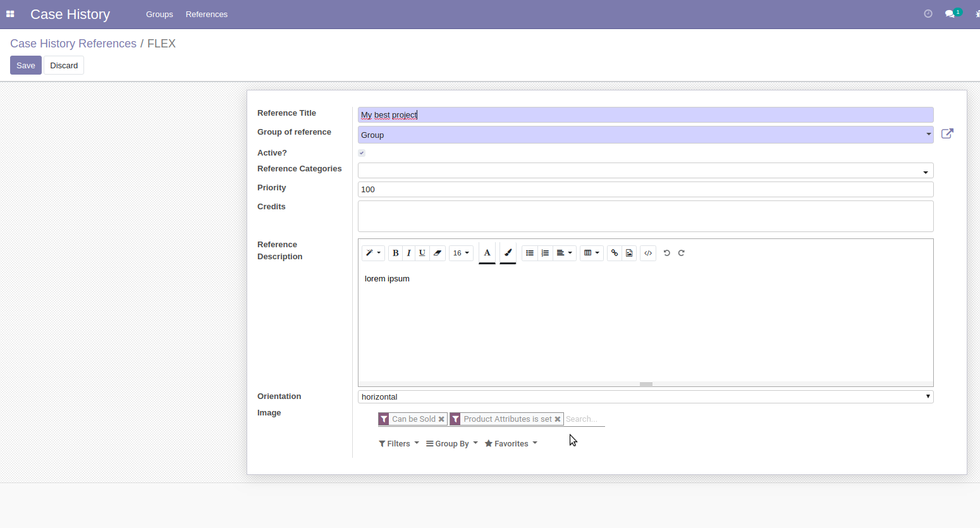980x528 pixels.
Task: Open external link for Group of reference
Action: tap(947, 133)
